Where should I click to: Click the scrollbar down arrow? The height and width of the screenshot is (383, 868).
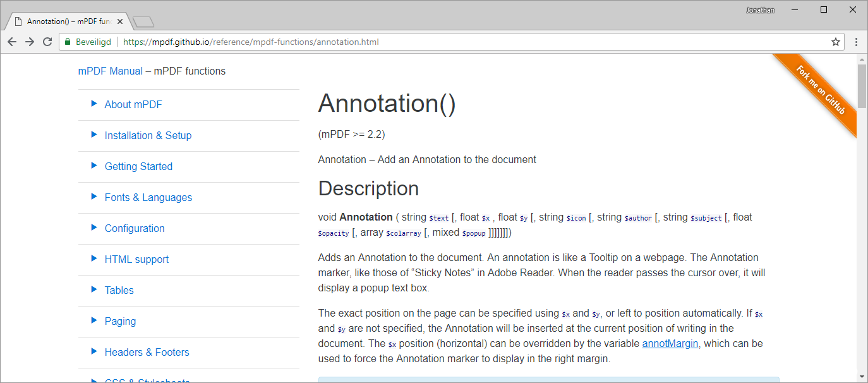tap(862, 377)
